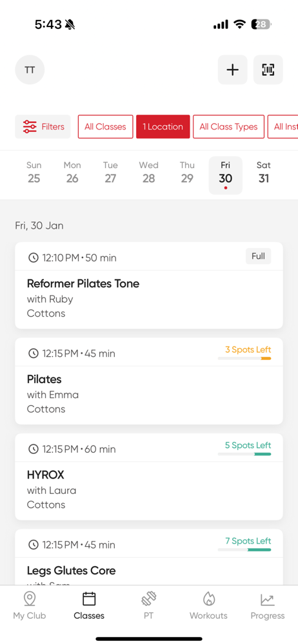Viewport: 298px width, 644px height.
Task: Select Thu 29 in the date strip
Action: [x=187, y=172]
